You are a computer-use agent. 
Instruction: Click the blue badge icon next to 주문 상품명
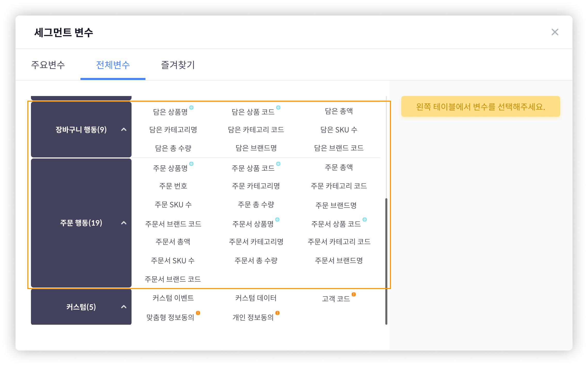coord(191,164)
